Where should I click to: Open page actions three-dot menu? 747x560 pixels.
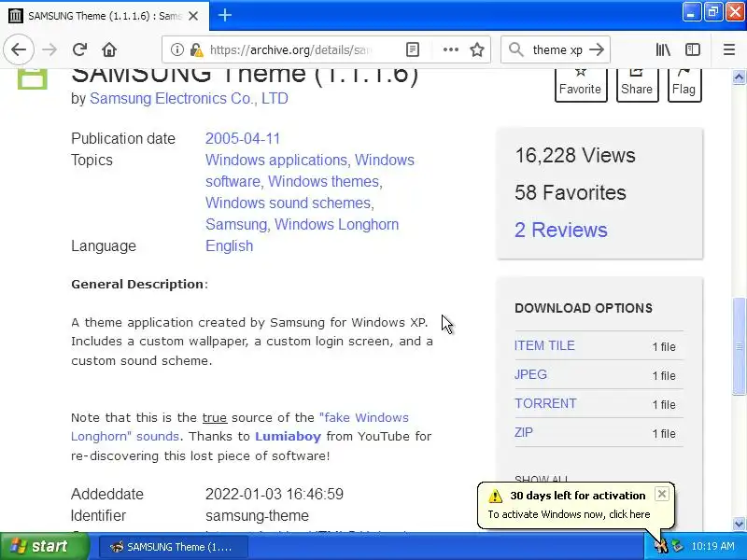coord(450,49)
